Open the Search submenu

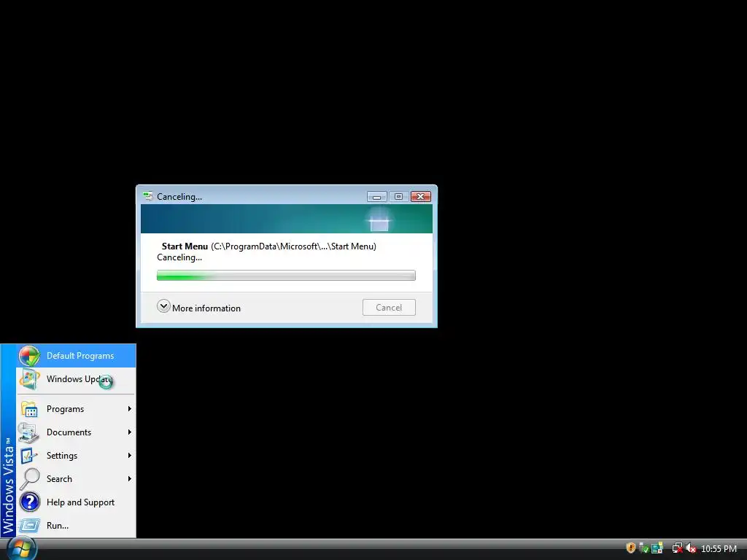click(x=76, y=479)
